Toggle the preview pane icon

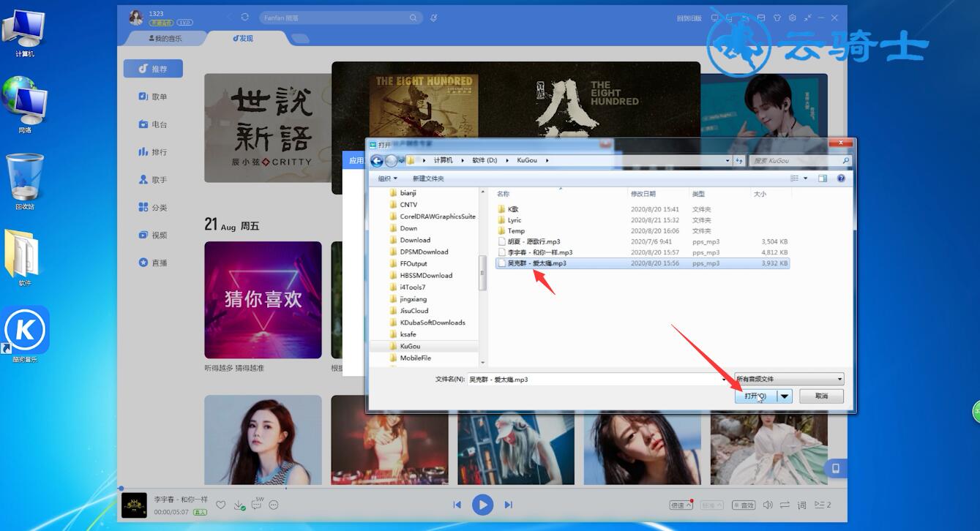click(x=823, y=178)
